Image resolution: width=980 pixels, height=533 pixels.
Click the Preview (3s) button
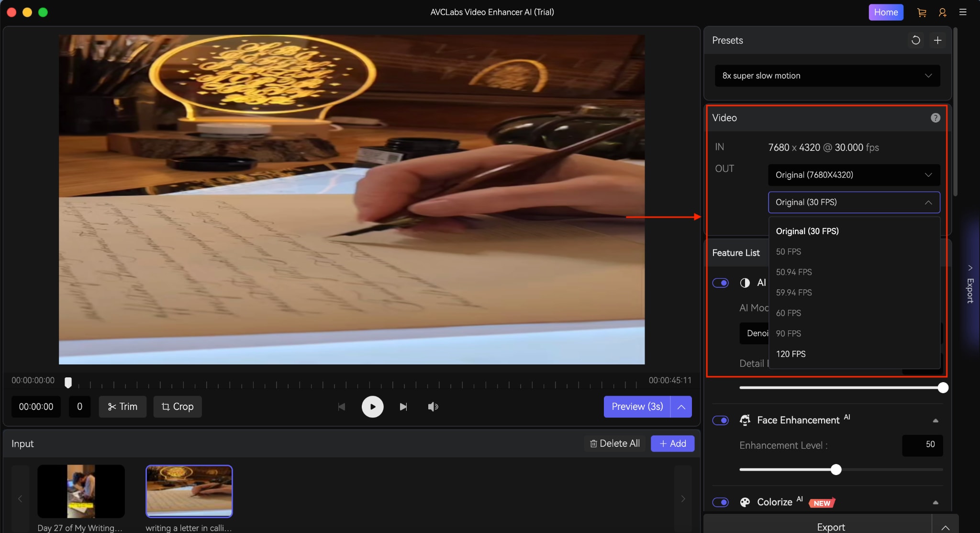pyautogui.click(x=636, y=407)
